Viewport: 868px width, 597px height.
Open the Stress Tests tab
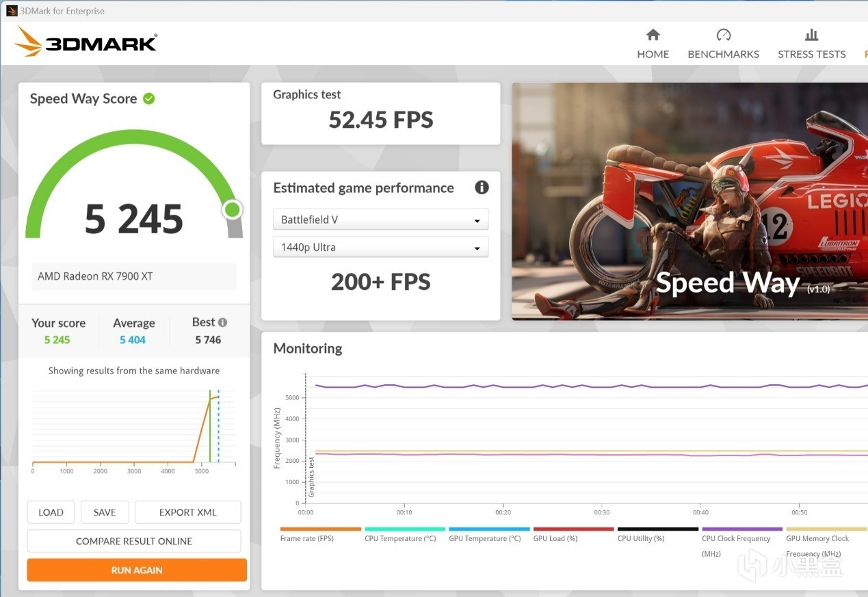point(811,44)
